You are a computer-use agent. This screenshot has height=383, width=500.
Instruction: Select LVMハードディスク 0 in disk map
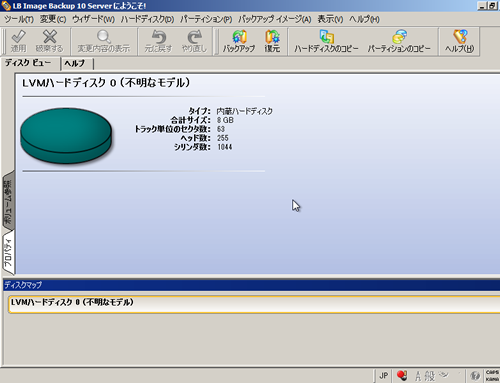pyautogui.click(x=254, y=304)
